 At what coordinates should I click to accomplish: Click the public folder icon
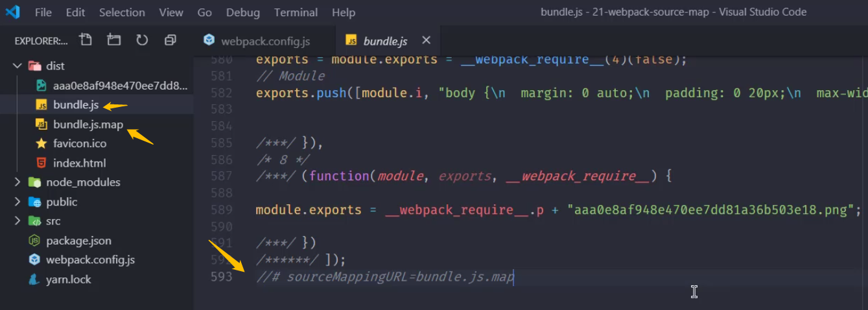click(34, 202)
